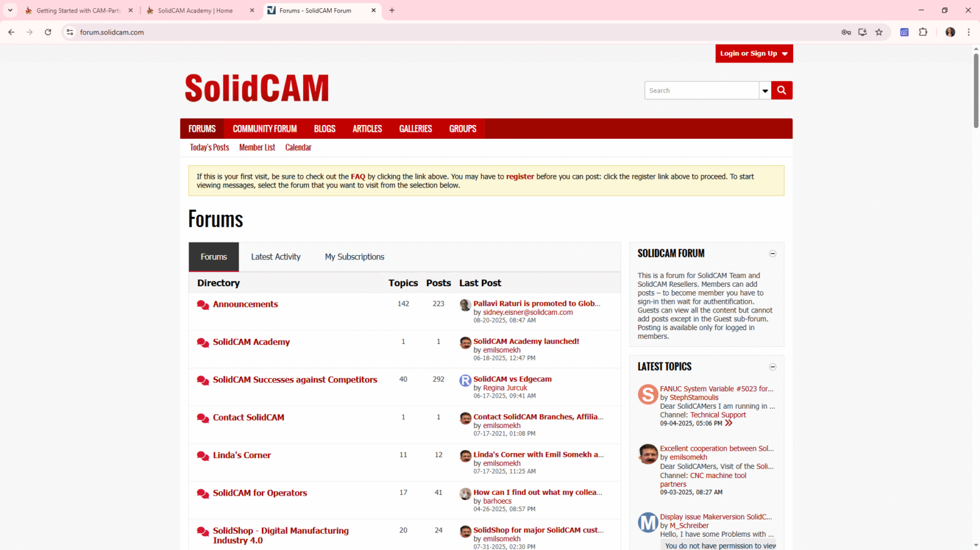Image resolution: width=980 pixels, height=550 pixels.
Task: Open the Community Forum menu item
Action: (x=264, y=129)
